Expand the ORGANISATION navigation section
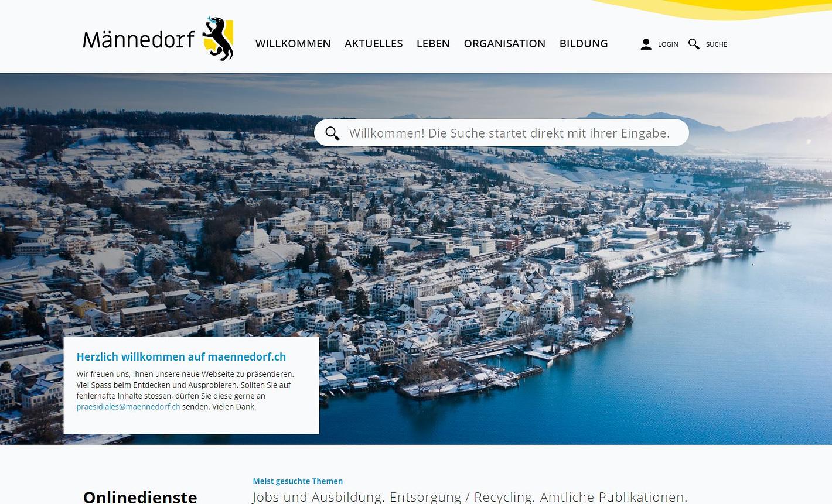Screen dimensions: 832x504 (x=504, y=44)
